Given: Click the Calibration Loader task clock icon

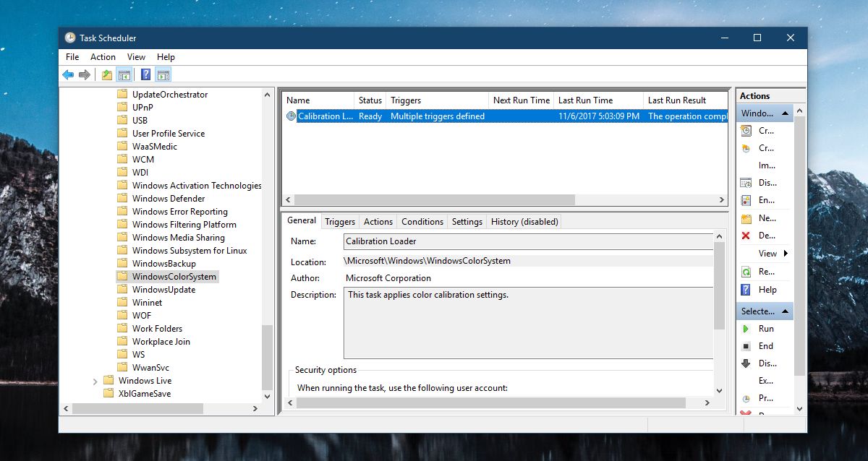Looking at the screenshot, I should [292, 116].
